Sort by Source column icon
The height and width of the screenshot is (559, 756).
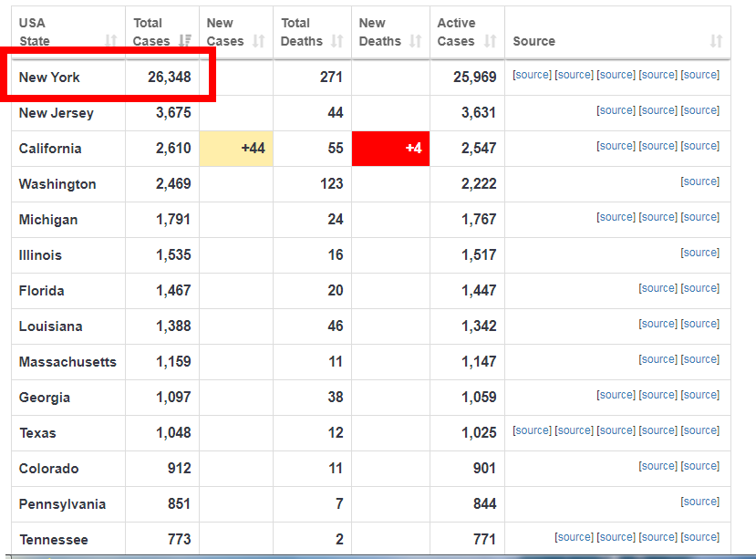click(x=717, y=40)
